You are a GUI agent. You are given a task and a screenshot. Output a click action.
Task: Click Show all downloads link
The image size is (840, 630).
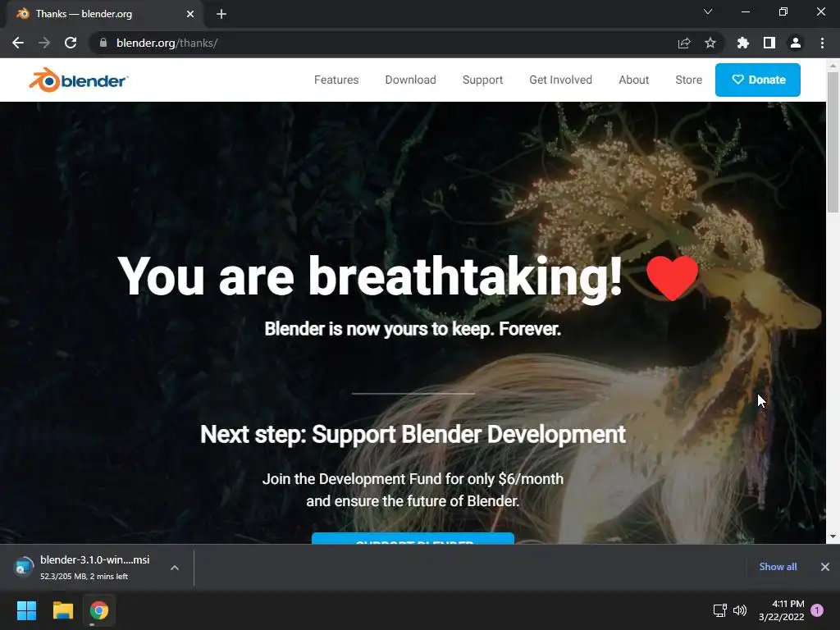point(778,567)
